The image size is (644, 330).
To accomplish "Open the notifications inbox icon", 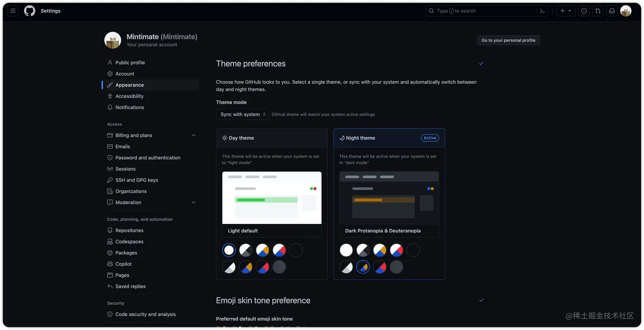I will pyautogui.click(x=612, y=11).
